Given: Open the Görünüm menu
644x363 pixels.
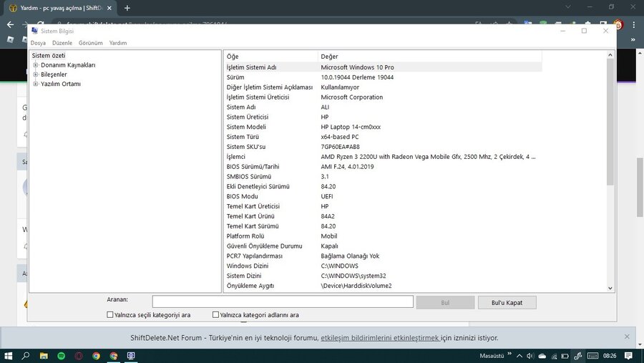Looking at the screenshot, I should pyautogui.click(x=91, y=43).
